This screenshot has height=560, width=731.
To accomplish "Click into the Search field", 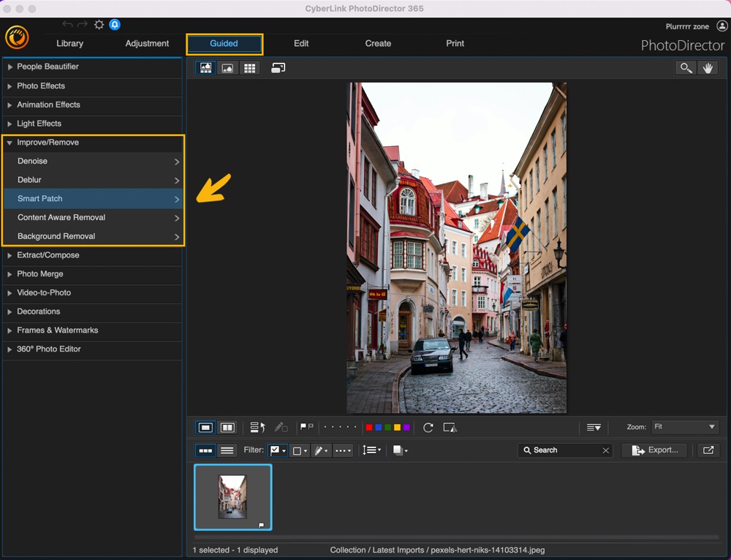I will point(567,450).
